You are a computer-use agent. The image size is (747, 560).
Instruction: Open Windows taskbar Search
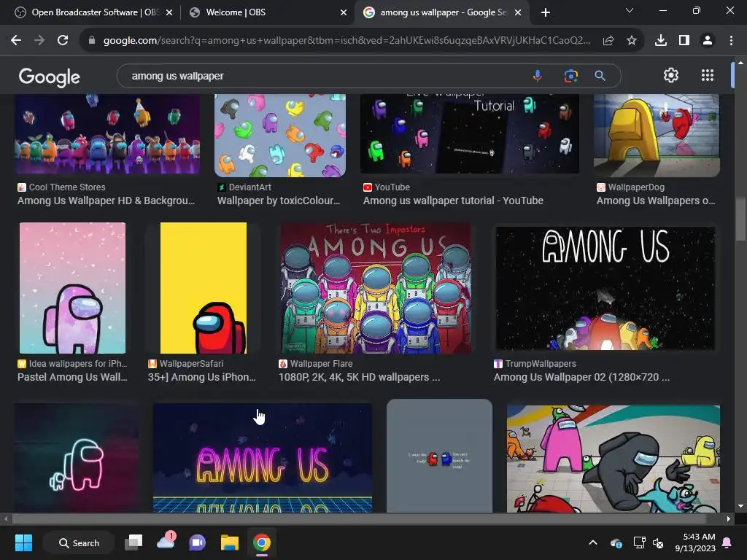pyautogui.click(x=79, y=542)
